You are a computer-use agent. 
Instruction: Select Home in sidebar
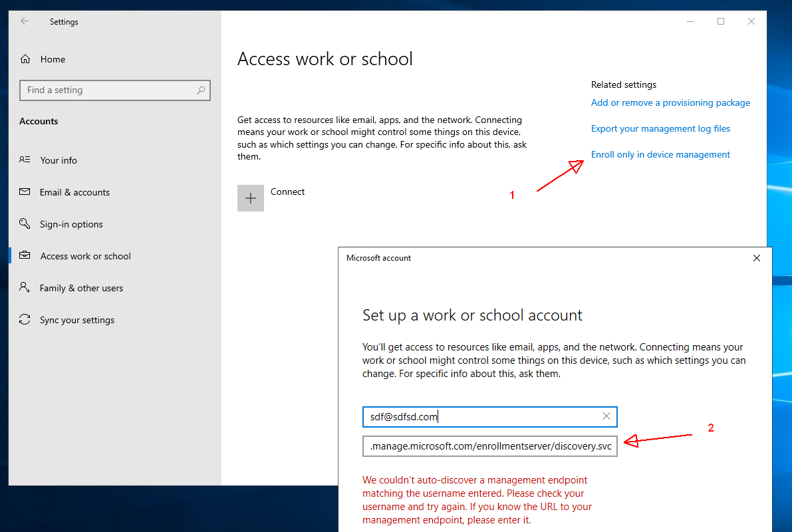click(x=53, y=59)
